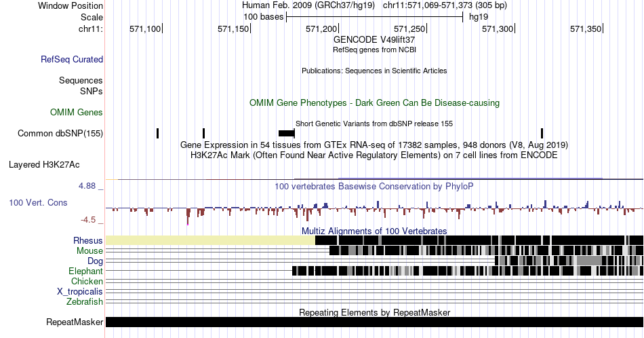Click the -4.5 PhyloP lower limit value
Screen dimensions: 644x338
[88, 220]
